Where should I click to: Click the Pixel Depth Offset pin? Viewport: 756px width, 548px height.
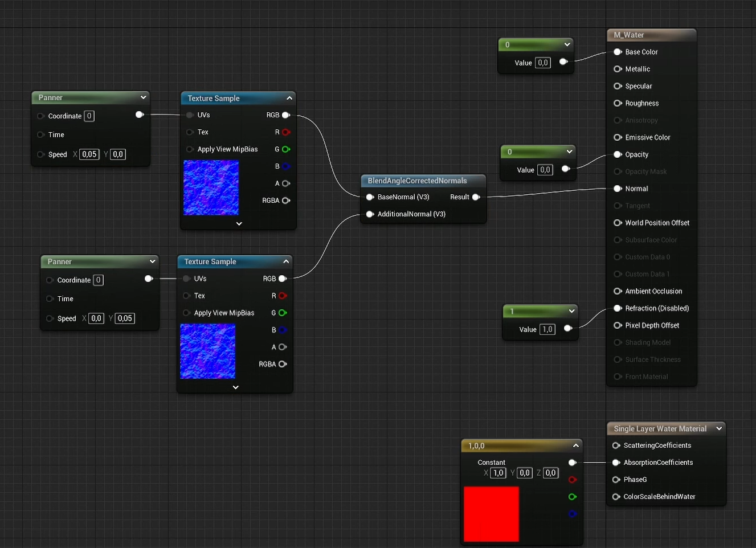coord(618,325)
